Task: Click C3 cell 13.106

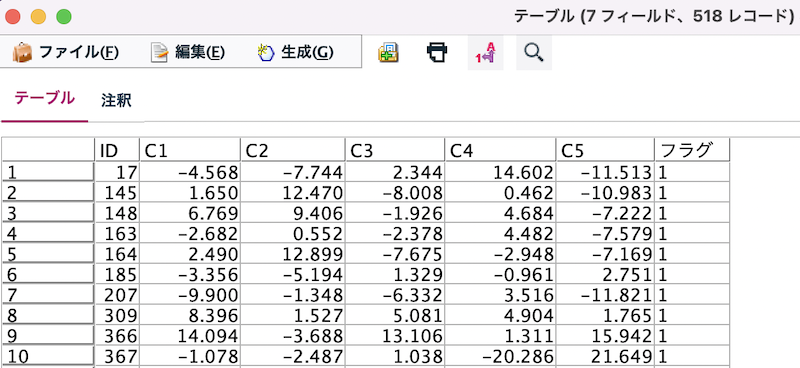Action: [395, 336]
